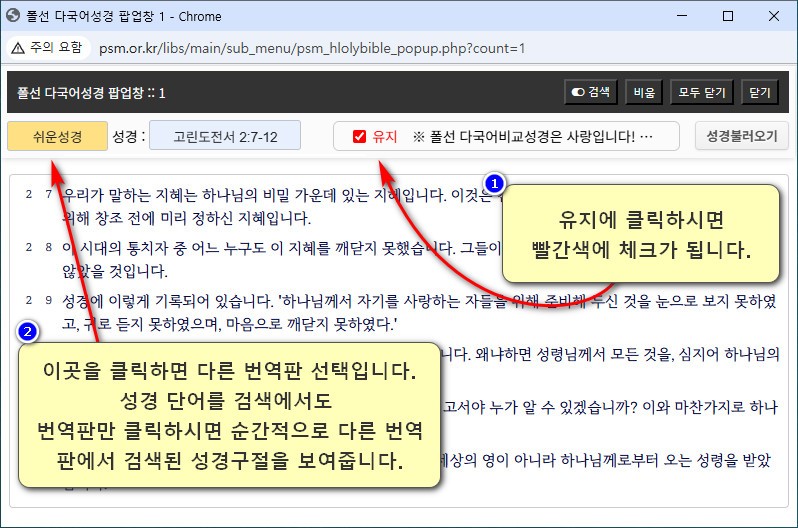Click the 고린도전서 2:7-12 verse reference field
The width and height of the screenshot is (798, 528).
(x=224, y=136)
